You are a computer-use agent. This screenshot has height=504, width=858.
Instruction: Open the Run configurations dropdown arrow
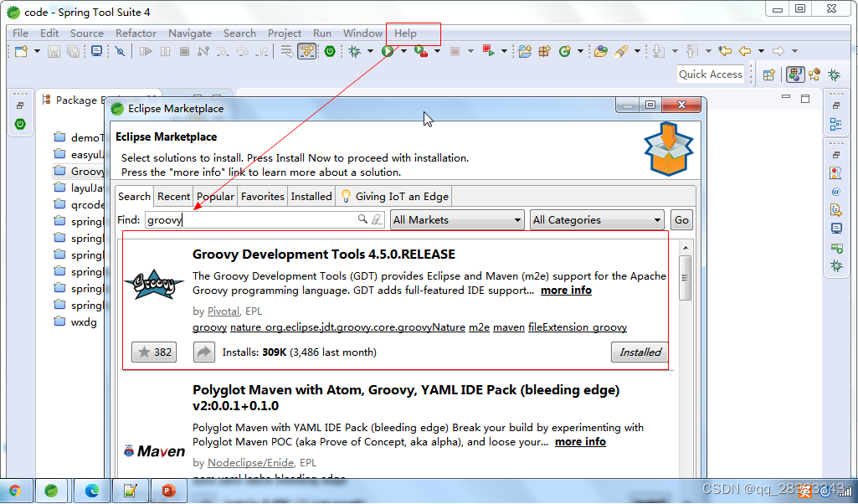tap(403, 51)
